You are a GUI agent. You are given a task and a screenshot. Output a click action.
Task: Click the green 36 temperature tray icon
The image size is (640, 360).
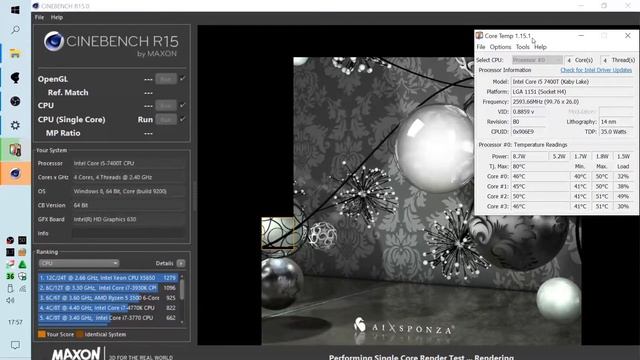(x=10, y=276)
